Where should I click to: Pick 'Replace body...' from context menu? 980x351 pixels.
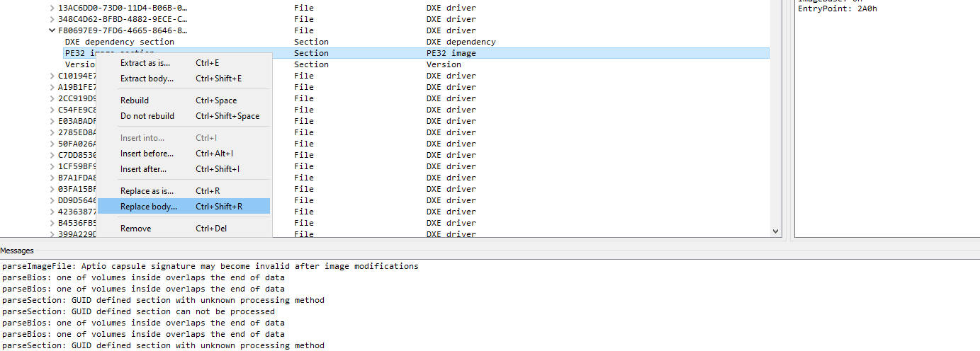tap(184, 207)
